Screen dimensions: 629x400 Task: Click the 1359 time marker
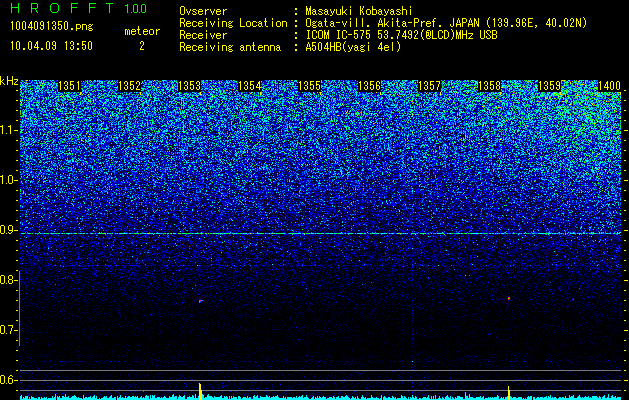click(x=549, y=86)
